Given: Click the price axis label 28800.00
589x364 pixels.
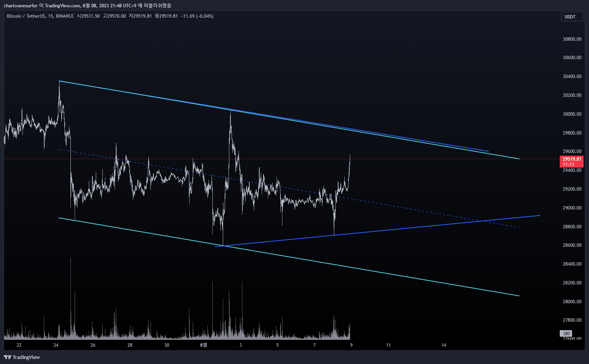Looking at the screenshot, I should click(572, 227).
